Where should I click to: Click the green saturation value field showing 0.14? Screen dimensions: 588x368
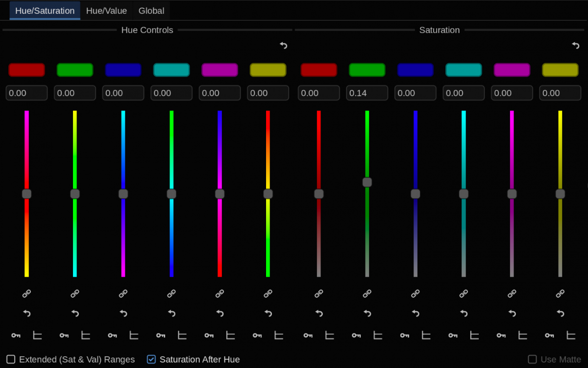pyautogui.click(x=367, y=93)
